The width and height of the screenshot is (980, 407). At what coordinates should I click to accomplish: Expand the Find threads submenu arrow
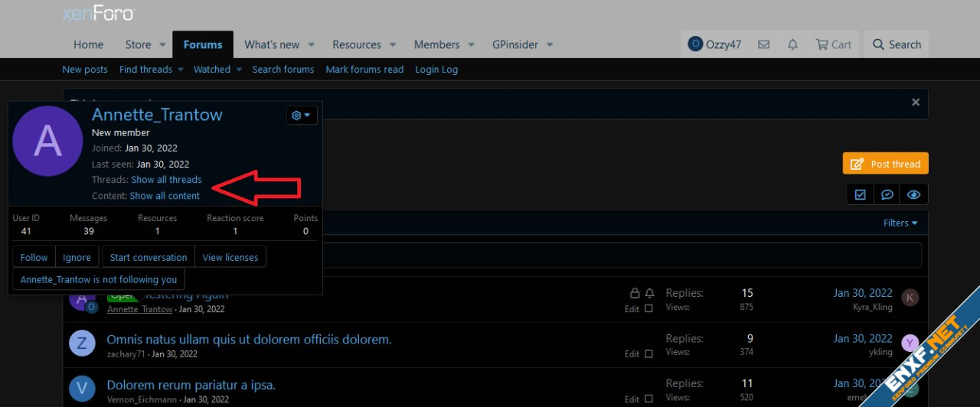click(181, 70)
